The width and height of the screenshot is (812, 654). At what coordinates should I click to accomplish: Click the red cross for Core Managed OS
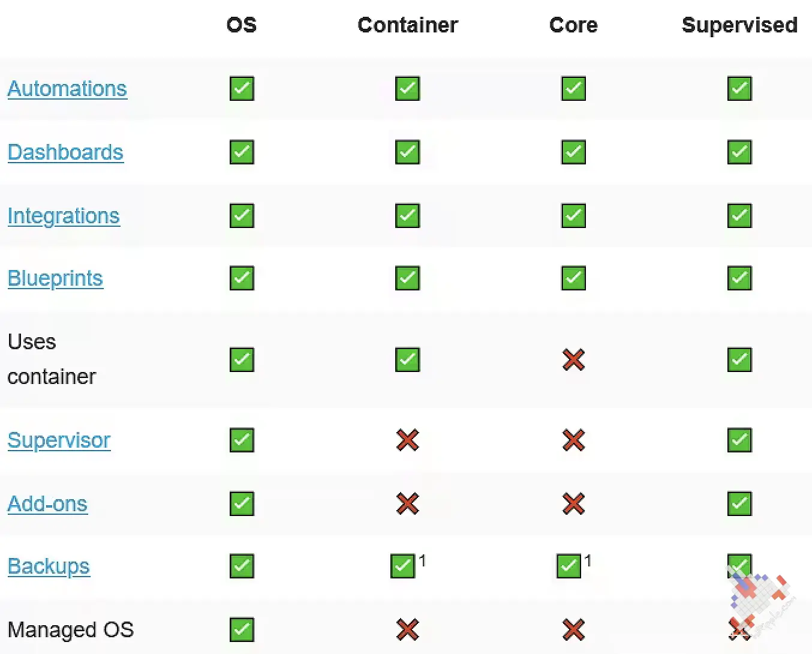tap(573, 630)
